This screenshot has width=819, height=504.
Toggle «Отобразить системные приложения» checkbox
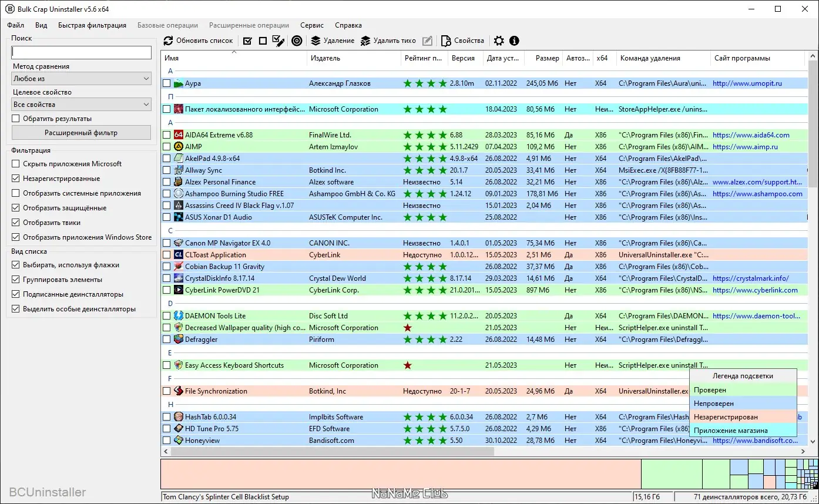(16, 193)
